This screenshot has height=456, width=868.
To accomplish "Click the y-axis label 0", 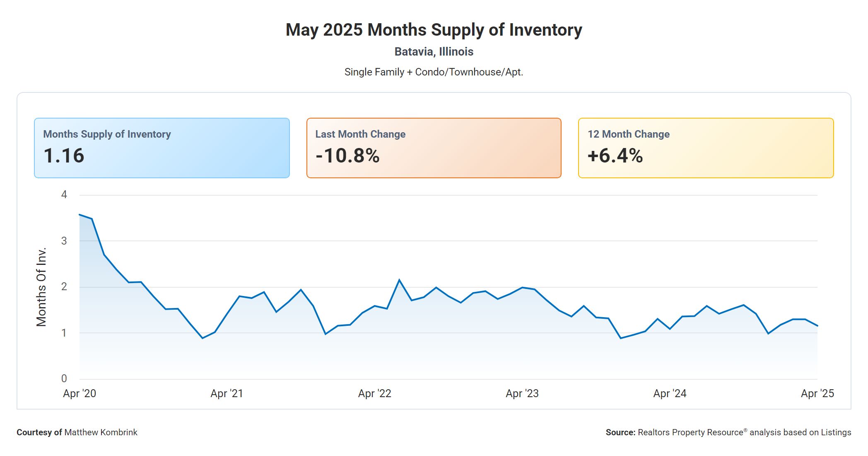I will click(64, 378).
